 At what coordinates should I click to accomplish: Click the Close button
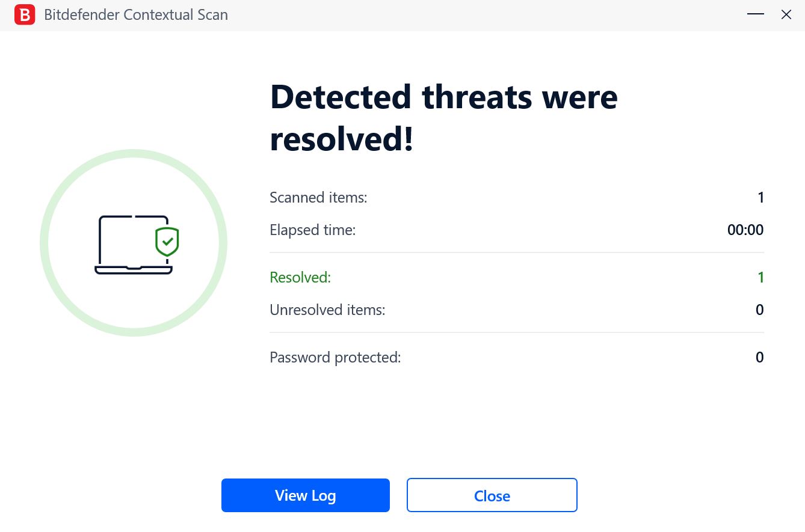point(492,495)
